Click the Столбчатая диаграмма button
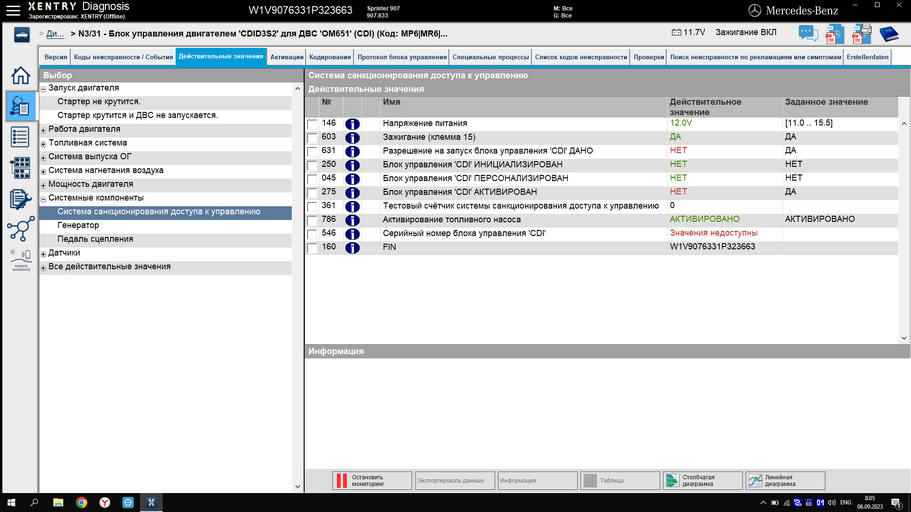 coord(702,481)
